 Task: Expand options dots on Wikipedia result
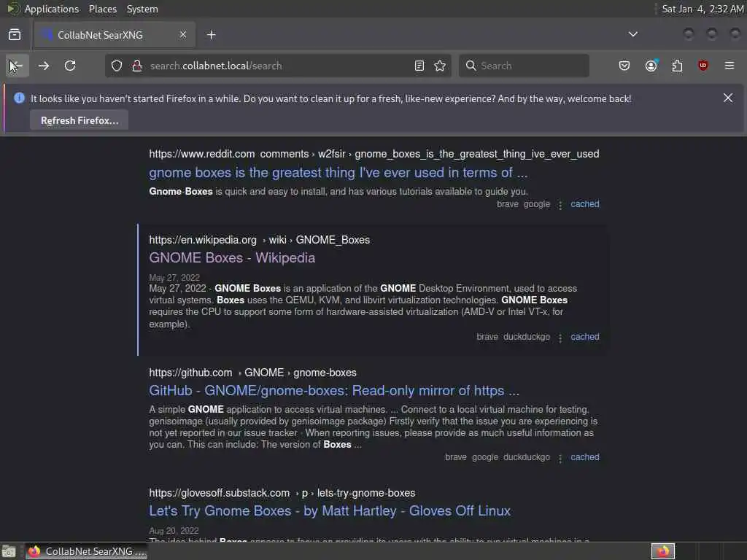click(x=560, y=338)
